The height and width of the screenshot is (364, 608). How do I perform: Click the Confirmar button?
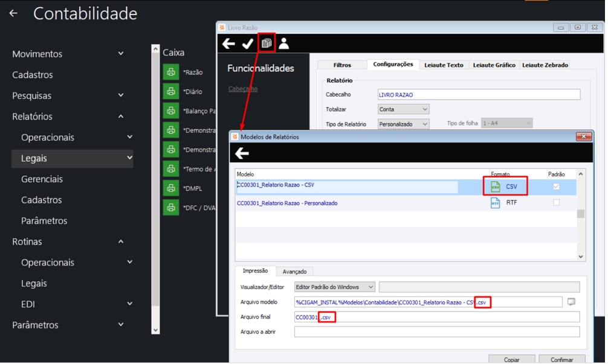[x=561, y=360]
